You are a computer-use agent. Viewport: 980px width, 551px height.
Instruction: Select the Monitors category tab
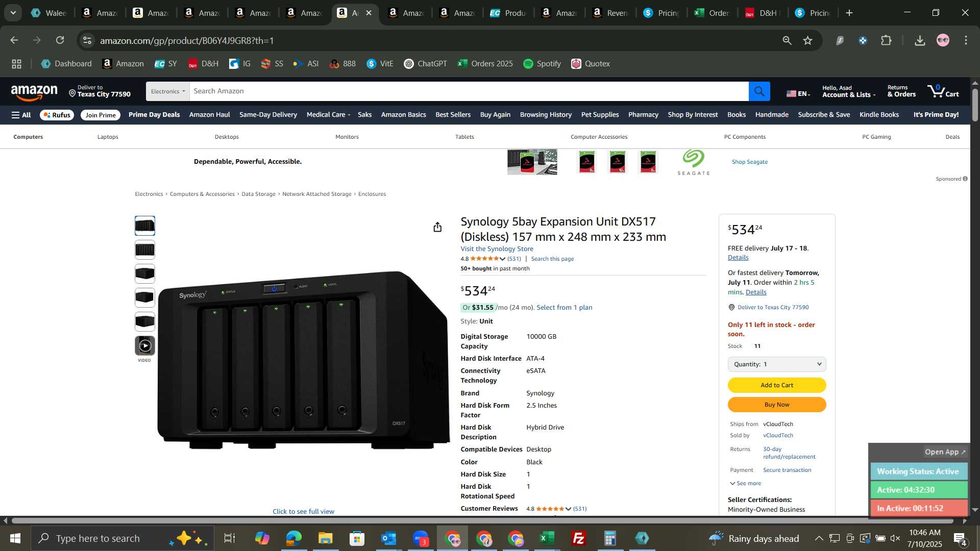click(347, 137)
